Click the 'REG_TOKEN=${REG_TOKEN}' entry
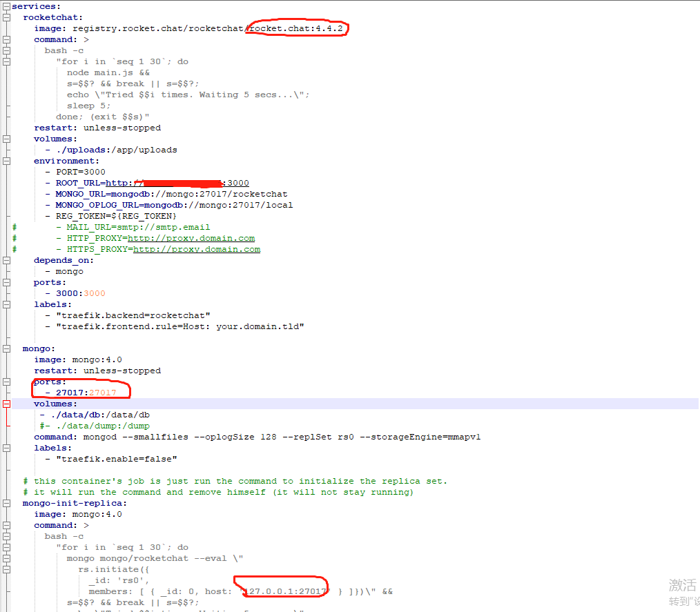This screenshot has height=612, width=700. (x=116, y=217)
